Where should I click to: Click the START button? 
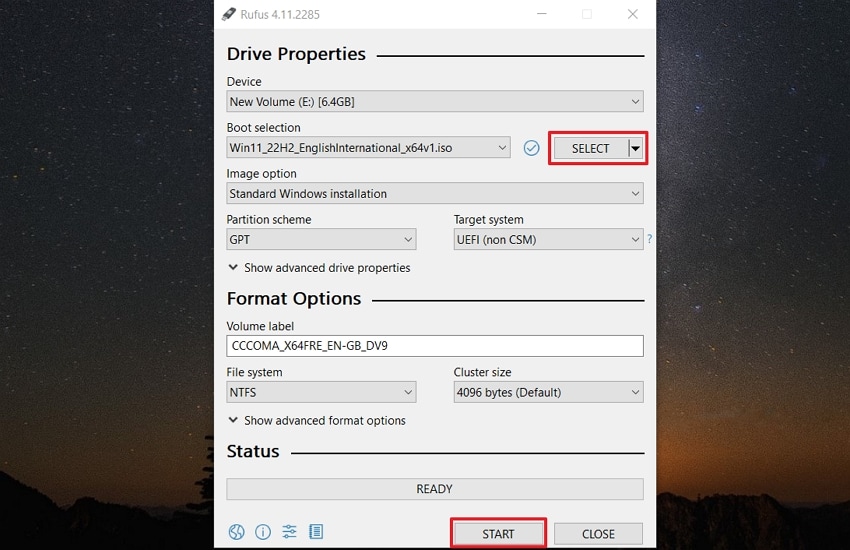point(498,534)
